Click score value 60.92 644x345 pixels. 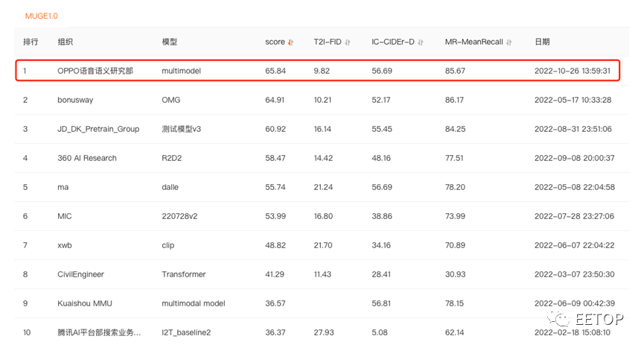(x=275, y=129)
